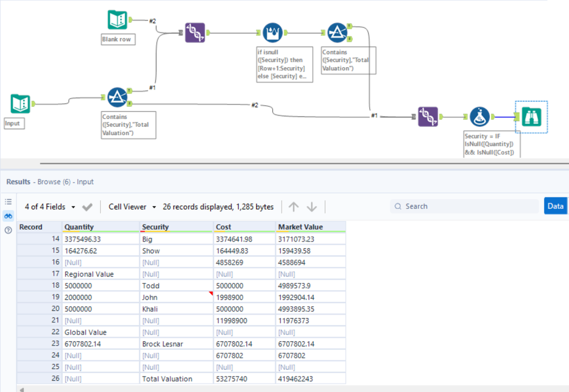The image size is (569, 392).
Task: Click the second Union tool before Formula
Action: point(428,117)
